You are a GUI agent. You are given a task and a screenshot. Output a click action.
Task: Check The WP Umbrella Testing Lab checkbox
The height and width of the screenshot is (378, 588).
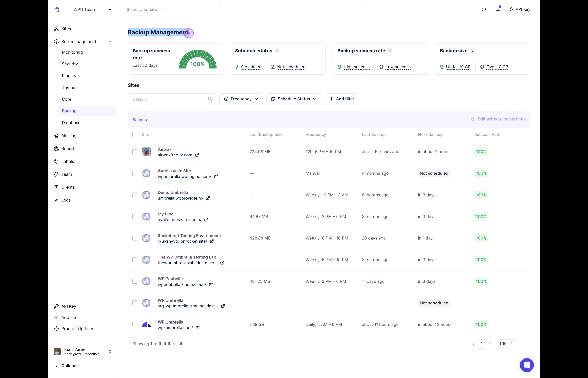tap(135, 260)
